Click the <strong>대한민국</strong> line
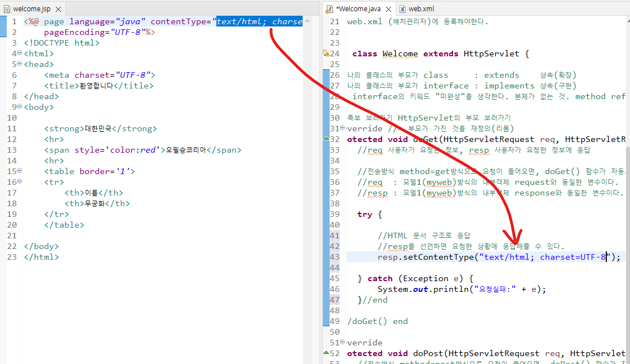Screen dimensions: 630x364 tap(100, 128)
